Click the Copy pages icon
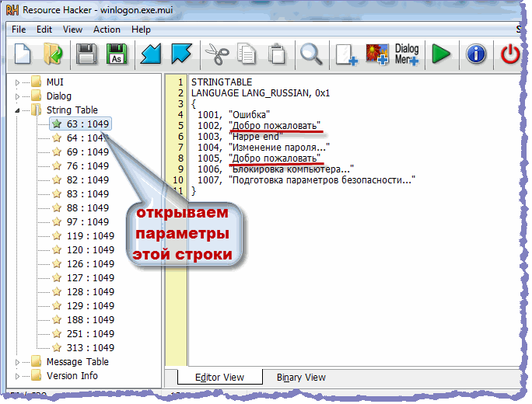 (247, 54)
